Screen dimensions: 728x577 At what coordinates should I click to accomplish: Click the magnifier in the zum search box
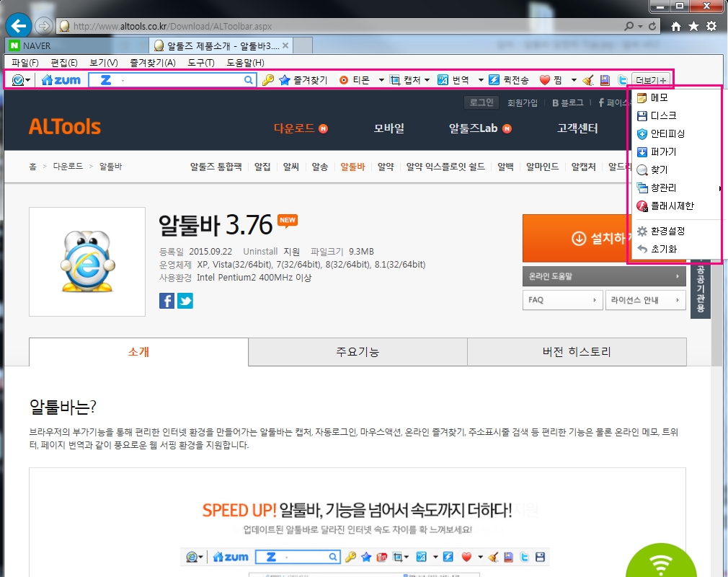pyautogui.click(x=249, y=80)
